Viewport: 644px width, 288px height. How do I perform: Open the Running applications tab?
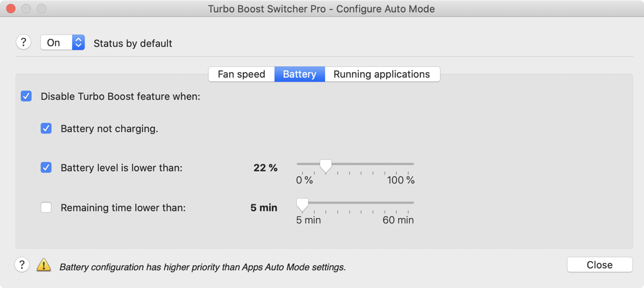pos(382,74)
